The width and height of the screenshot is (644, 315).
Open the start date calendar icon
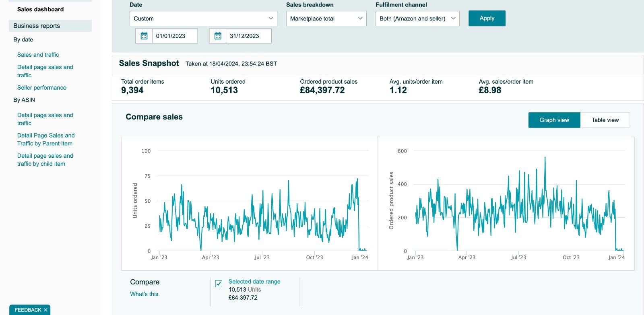tap(144, 36)
